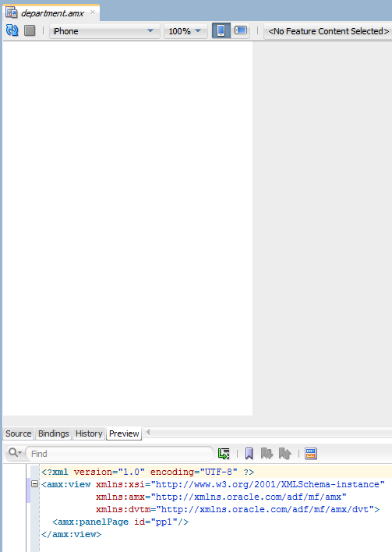
Task: Click the orange code layout icon
Action: click(311, 454)
